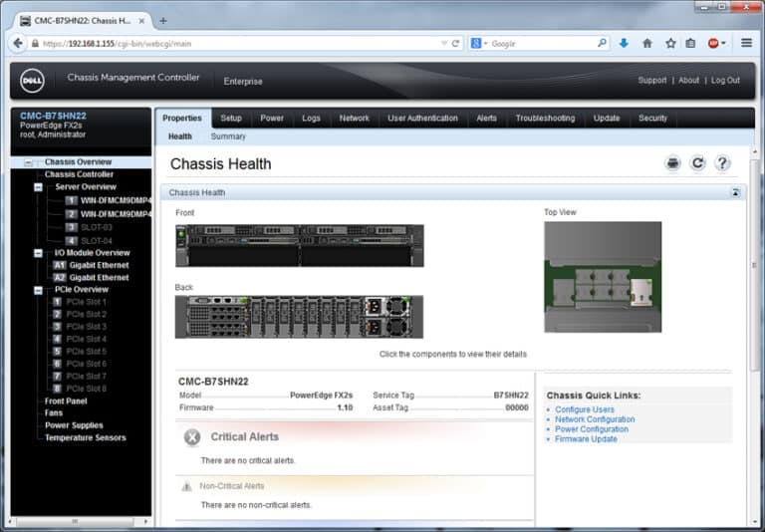Click the main page vertical scrollbar
The width and height of the screenshot is (765, 532).
coord(754,266)
